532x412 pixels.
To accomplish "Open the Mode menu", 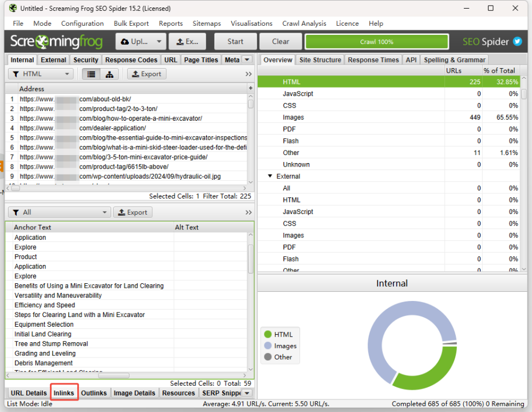I will (x=42, y=23).
